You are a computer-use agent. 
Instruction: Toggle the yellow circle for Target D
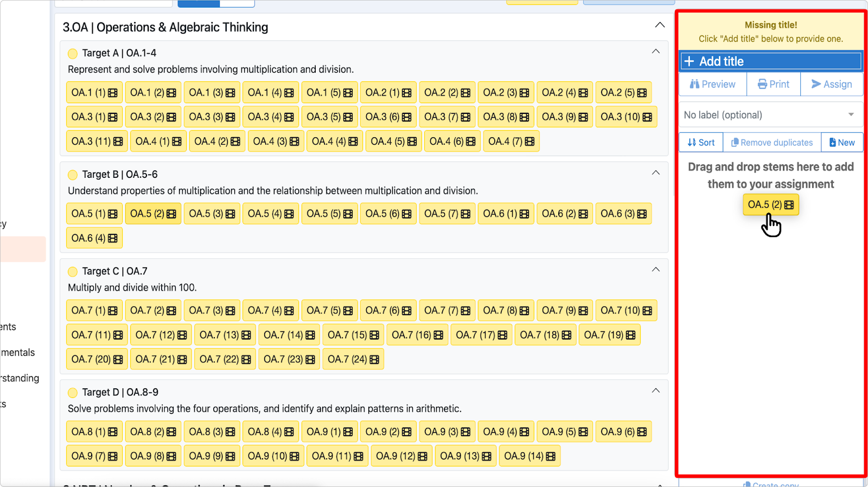[73, 393]
